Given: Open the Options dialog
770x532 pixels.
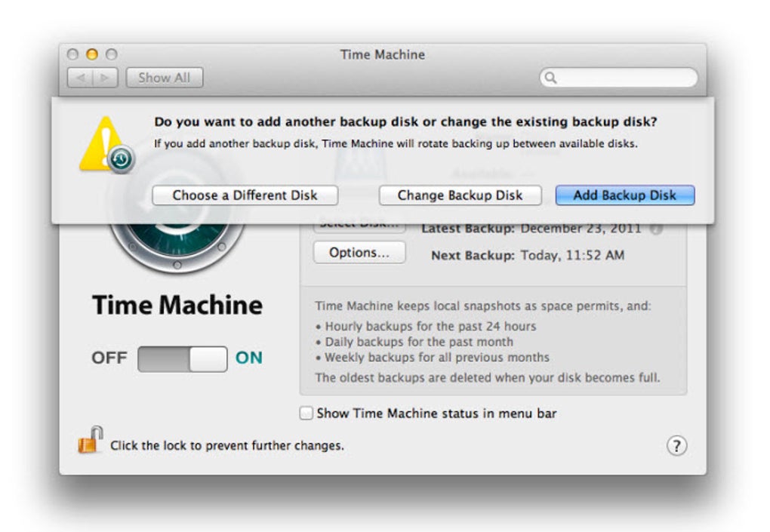Looking at the screenshot, I should tap(359, 253).
